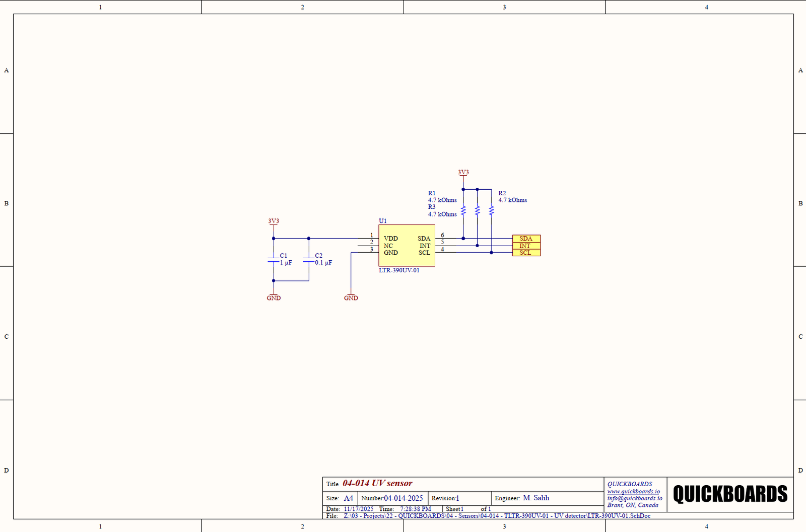
Task: Click the INT port on the right
Action: coord(526,246)
